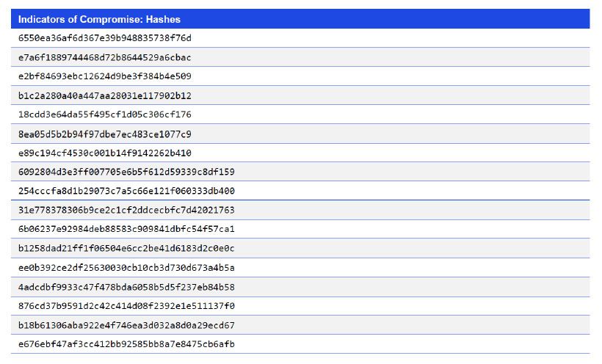Click the hash starting with 18cdd3e6
The width and height of the screenshot is (602, 364).
click(105, 114)
